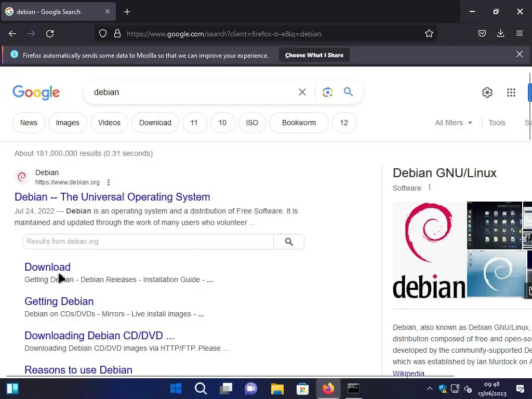Open a new tab with the plus button
532x399 pixels.
coord(127,12)
